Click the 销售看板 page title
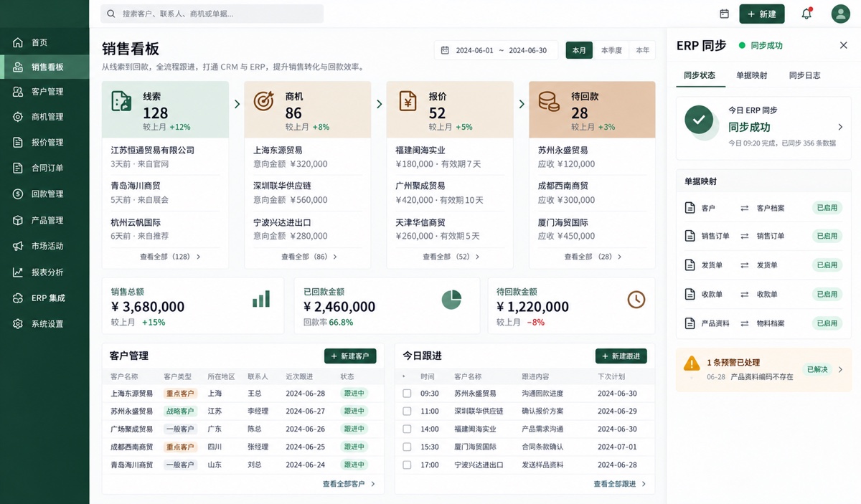861x504 pixels. (x=131, y=49)
